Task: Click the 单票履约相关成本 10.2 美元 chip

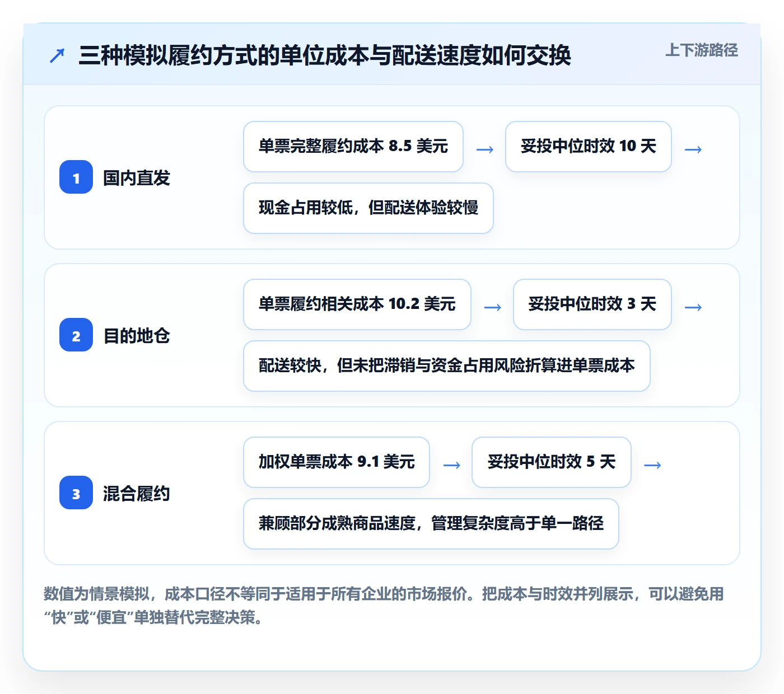Action: [357, 304]
